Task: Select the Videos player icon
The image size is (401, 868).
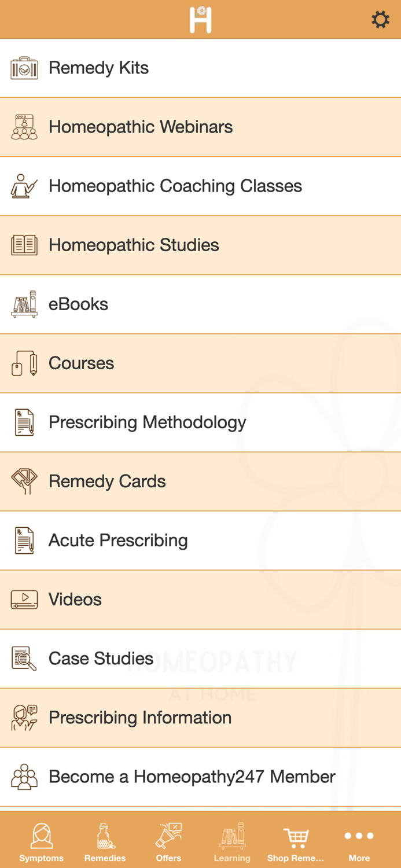Action: click(x=23, y=599)
